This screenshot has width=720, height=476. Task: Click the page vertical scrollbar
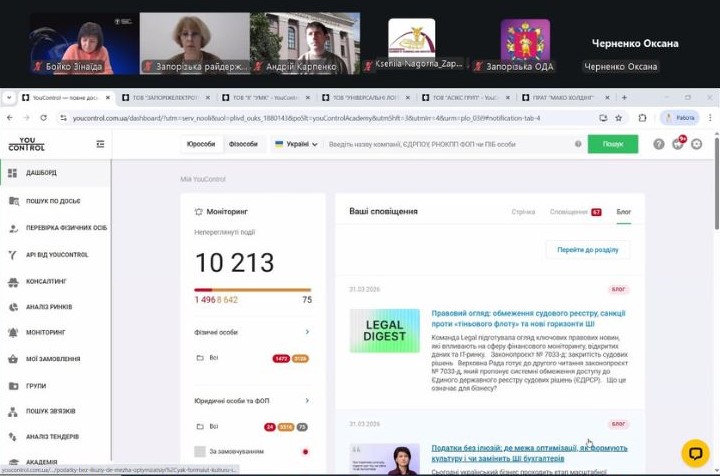point(716,184)
